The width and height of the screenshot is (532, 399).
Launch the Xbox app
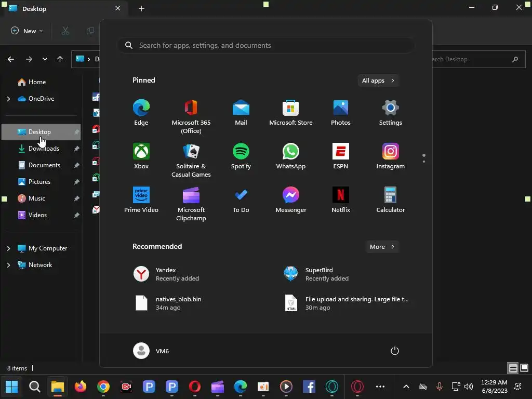(x=141, y=156)
